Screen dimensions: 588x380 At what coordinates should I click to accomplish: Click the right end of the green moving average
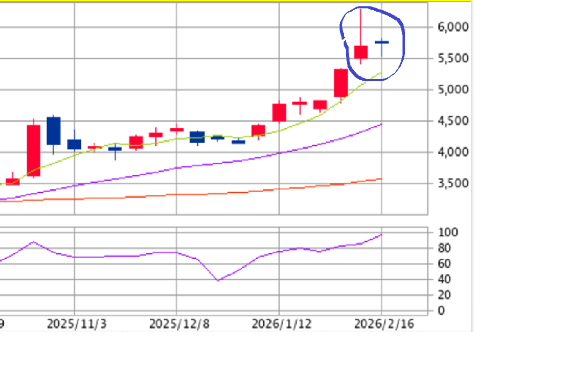point(381,73)
